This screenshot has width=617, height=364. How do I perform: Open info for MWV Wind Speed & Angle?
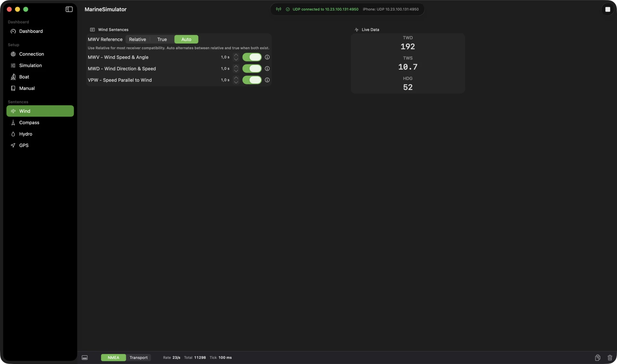(267, 57)
